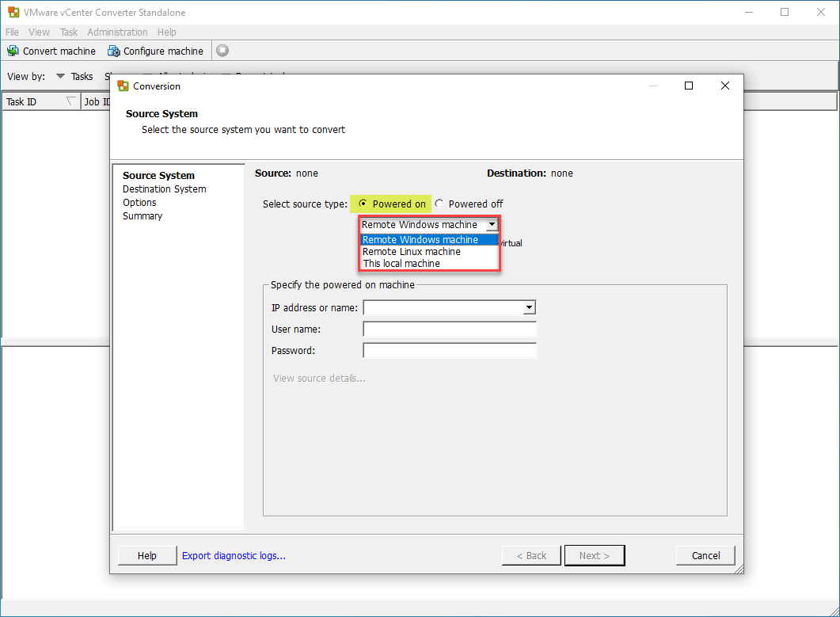Click into the User name field
Viewport: 840px width, 617px height.
pos(450,329)
